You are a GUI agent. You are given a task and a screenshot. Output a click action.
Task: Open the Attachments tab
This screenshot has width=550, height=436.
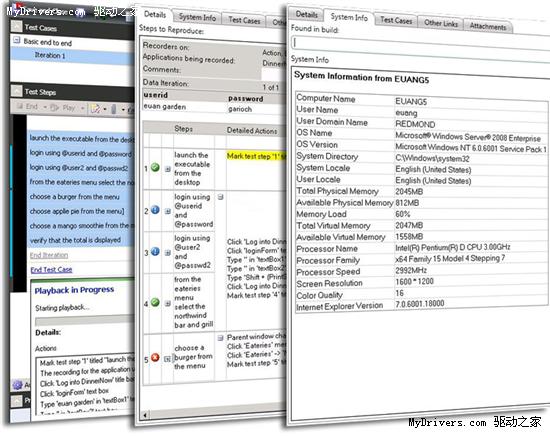[488, 26]
